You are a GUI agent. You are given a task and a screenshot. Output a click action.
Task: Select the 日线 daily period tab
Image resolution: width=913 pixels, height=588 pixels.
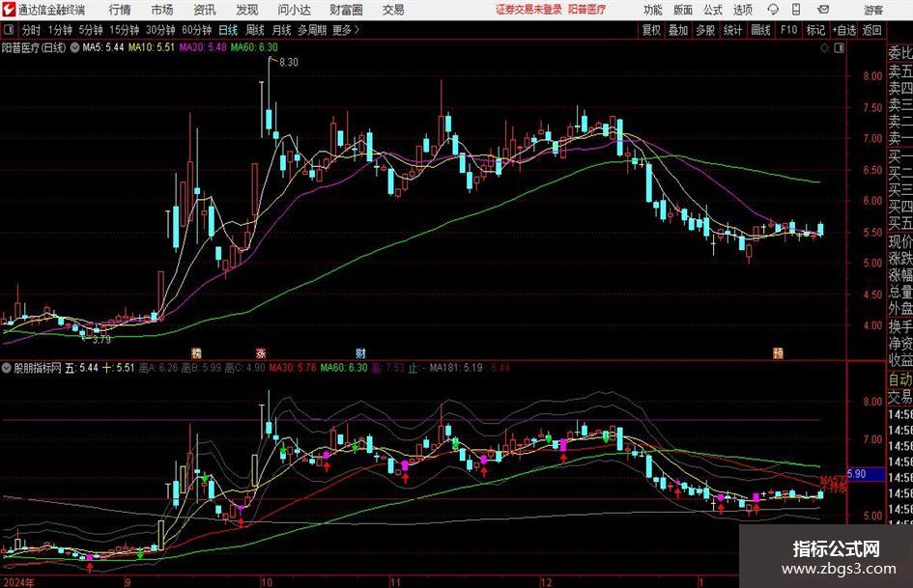(x=228, y=30)
